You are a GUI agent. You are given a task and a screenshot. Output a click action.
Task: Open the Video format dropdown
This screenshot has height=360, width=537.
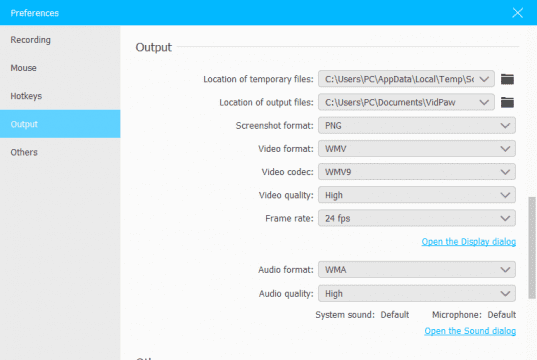click(417, 149)
